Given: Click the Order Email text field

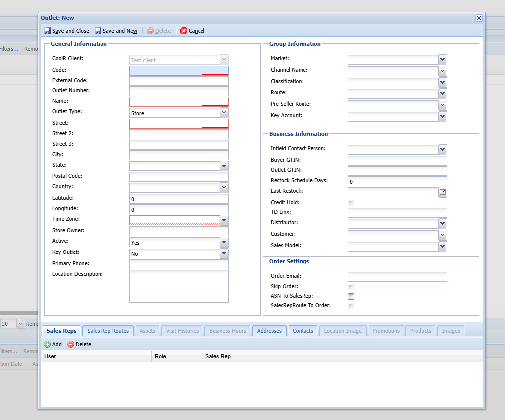Looking at the screenshot, I should [x=397, y=277].
